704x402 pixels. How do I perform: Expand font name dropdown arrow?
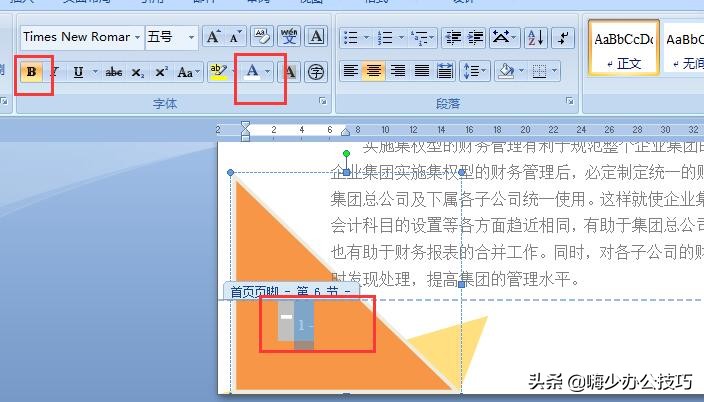137,37
